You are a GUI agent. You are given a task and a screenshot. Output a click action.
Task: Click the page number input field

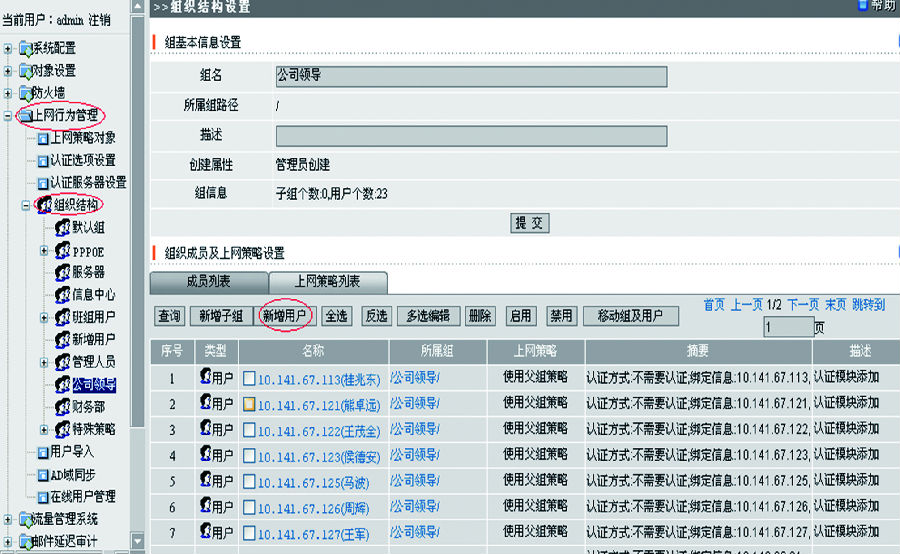pos(788,327)
